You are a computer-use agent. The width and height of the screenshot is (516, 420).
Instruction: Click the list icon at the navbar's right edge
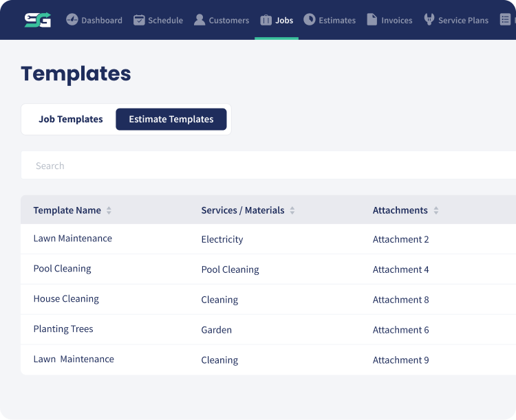505,19
